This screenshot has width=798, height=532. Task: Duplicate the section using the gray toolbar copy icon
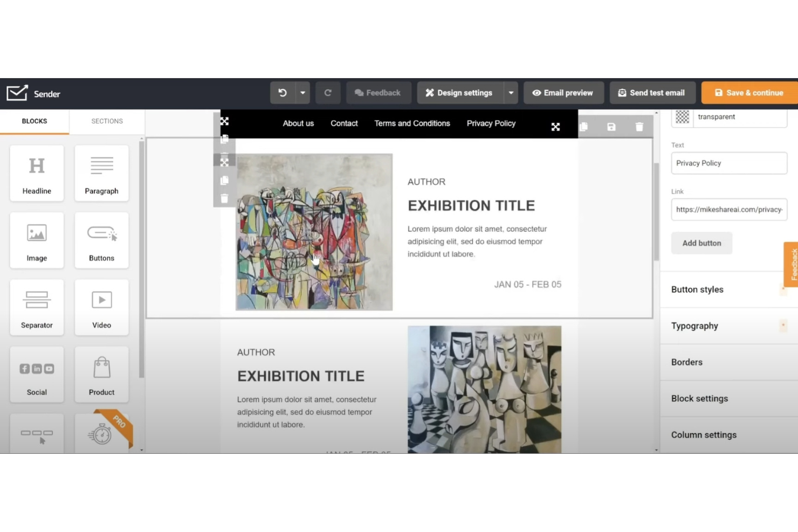[583, 127]
